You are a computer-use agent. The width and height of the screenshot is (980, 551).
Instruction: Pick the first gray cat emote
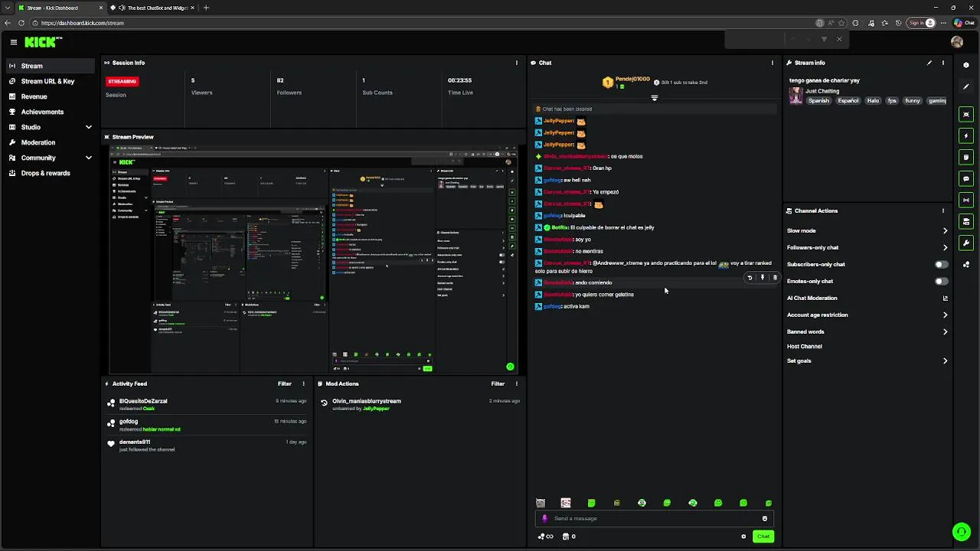tap(541, 503)
